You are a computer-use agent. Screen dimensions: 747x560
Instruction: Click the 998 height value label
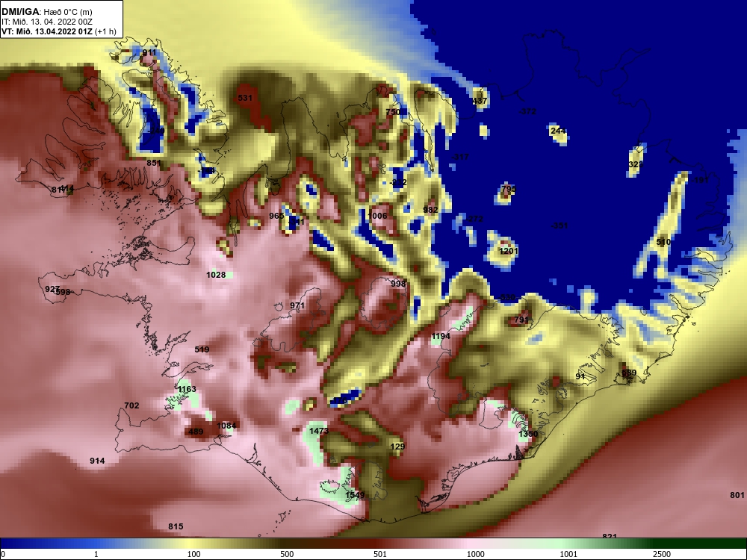point(398,284)
